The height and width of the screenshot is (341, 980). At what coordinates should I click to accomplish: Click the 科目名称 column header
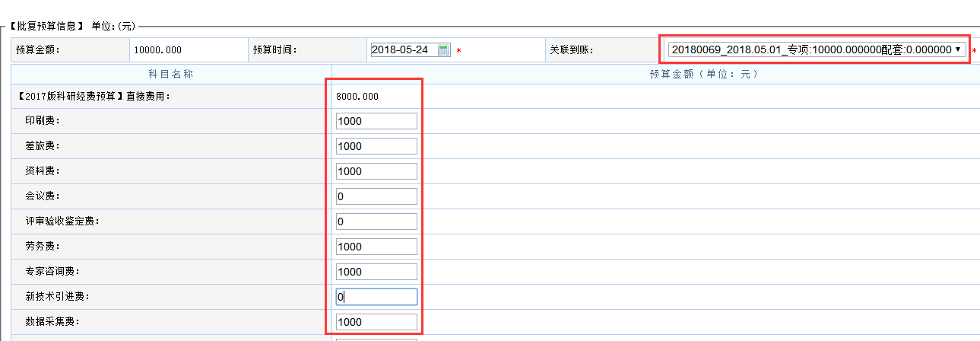point(171,75)
